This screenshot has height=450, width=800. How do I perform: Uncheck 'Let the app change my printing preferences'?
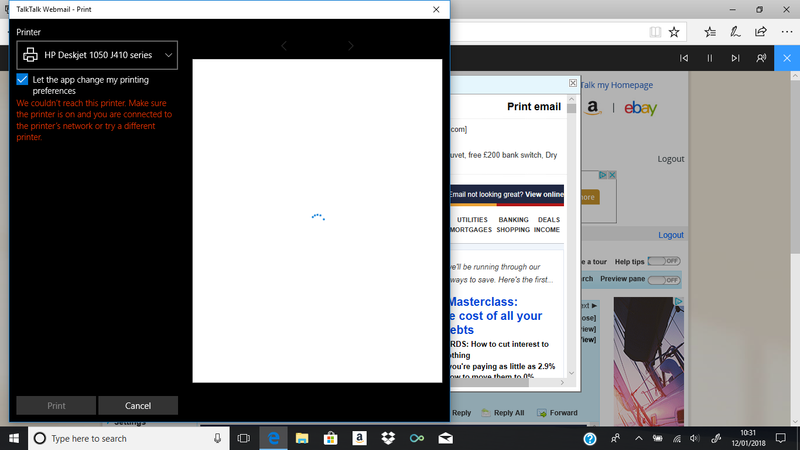coord(23,79)
